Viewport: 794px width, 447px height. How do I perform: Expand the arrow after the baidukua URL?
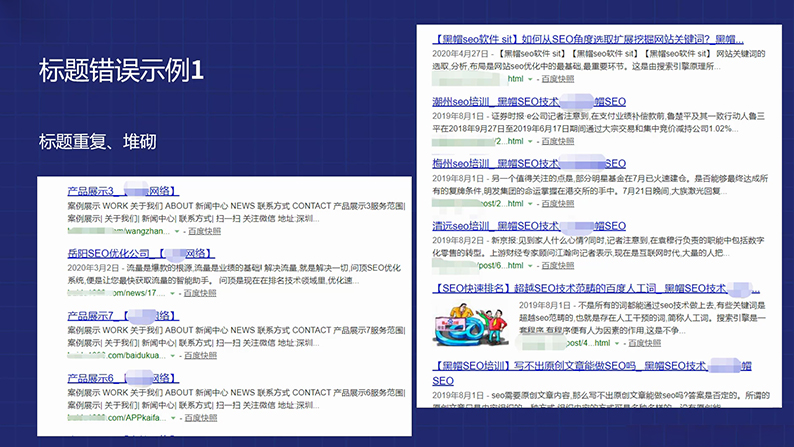(173, 356)
